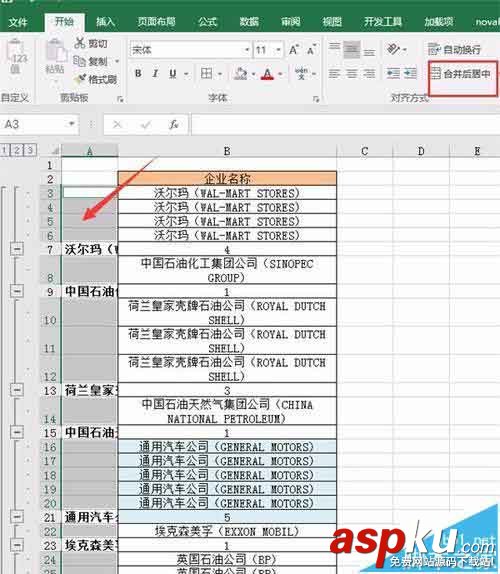
Task: Open the 宋体 font name dropdown
Action: (x=247, y=50)
